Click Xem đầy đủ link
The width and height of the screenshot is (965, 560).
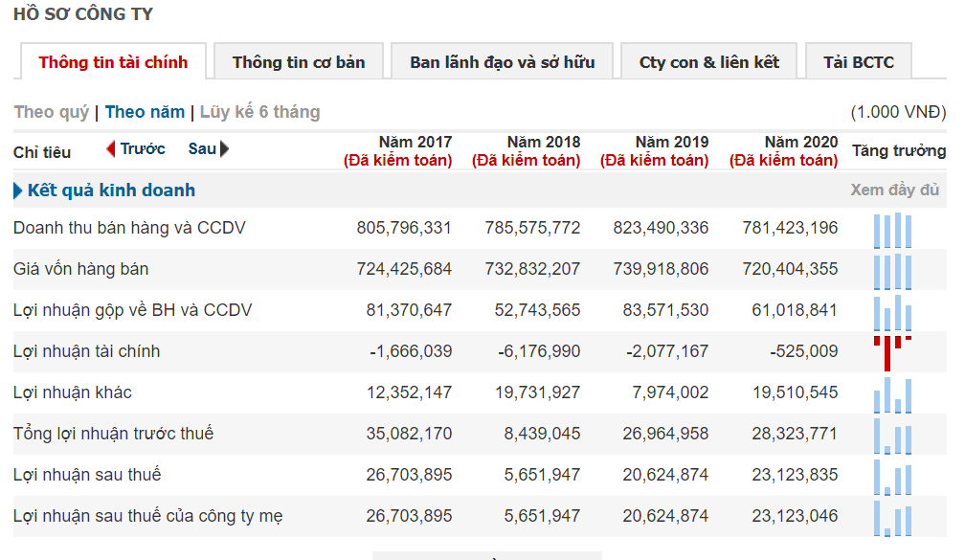click(895, 190)
